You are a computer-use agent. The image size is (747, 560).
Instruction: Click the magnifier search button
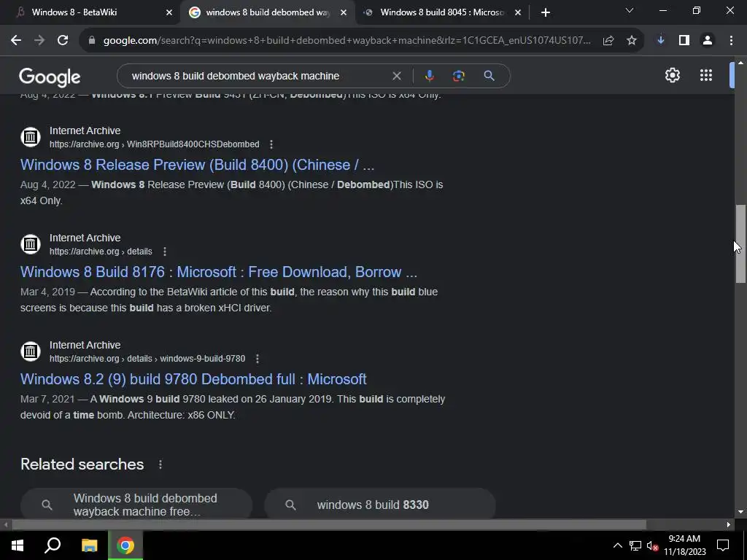pyautogui.click(x=489, y=76)
